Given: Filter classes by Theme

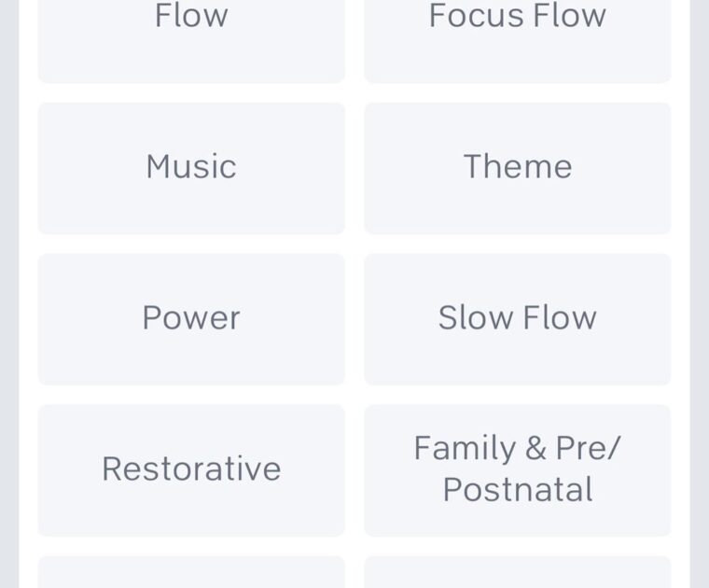Looking at the screenshot, I should point(517,168).
